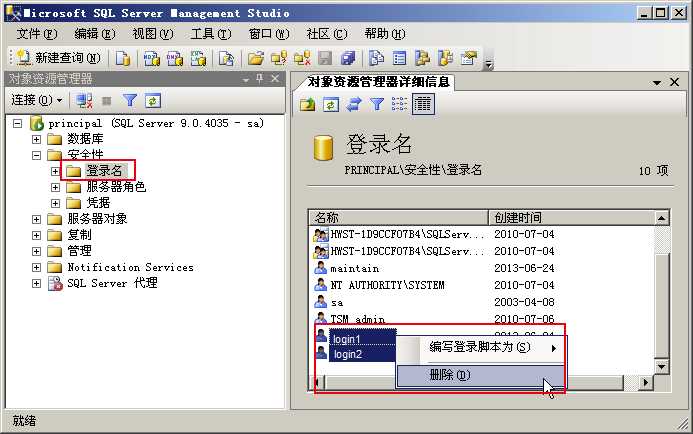
Task: Open the 视图(V) menu
Action: [x=153, y=34]
